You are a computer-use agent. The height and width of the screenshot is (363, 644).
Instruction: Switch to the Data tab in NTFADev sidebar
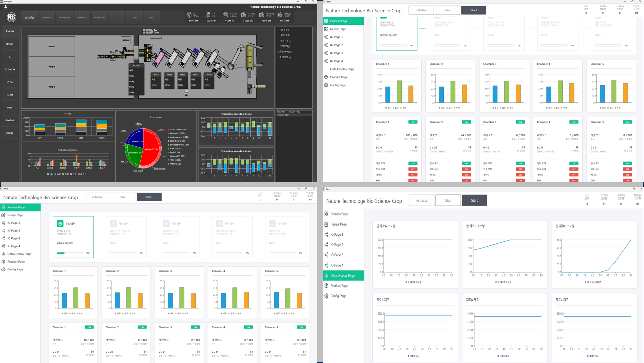tap(10, 107)
